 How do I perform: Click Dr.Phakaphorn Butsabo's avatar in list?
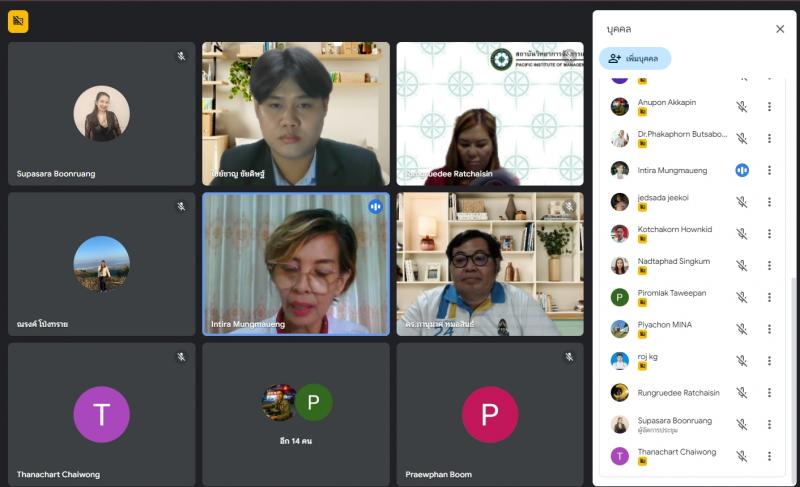click(619, 138)
